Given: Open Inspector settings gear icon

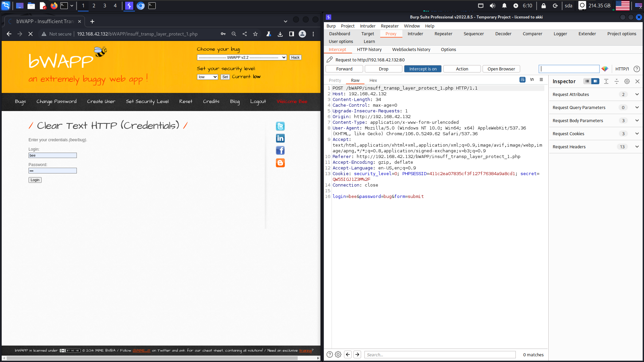Looking at the screenshot, I should pos(627,81).
